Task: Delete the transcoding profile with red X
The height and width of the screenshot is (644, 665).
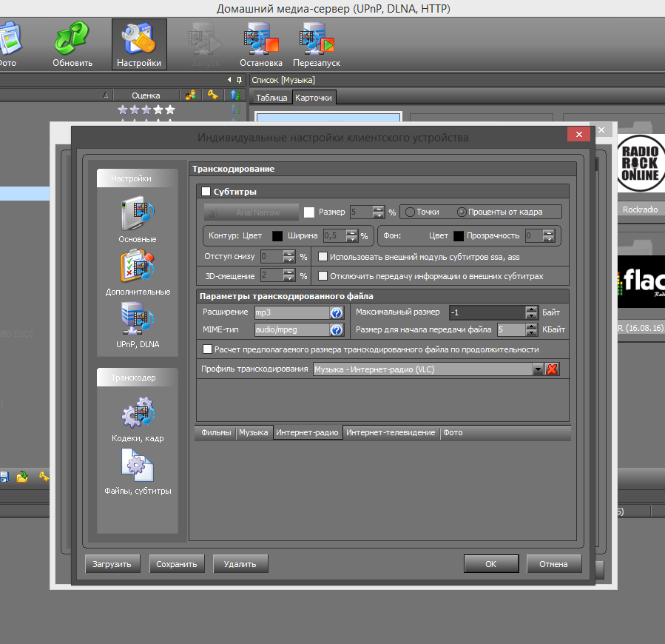Action: (552, 369)
